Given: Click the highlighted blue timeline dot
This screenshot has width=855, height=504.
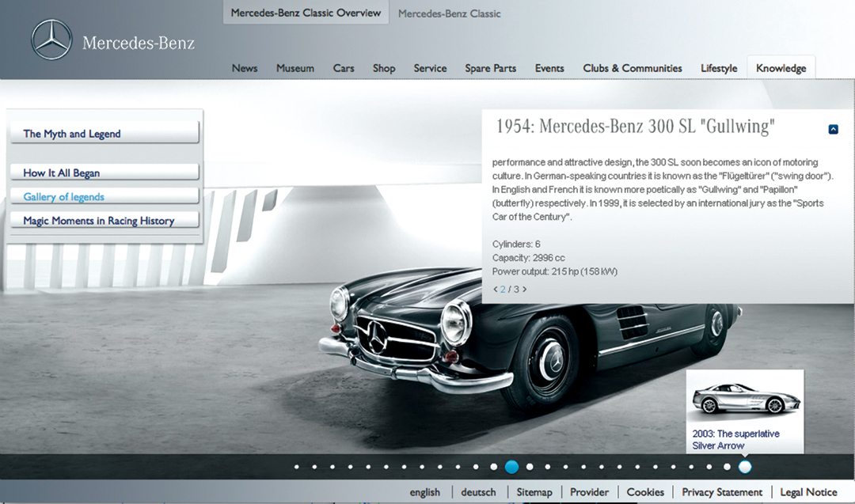Looking at the screenshot, I should (x=511, y=467).
